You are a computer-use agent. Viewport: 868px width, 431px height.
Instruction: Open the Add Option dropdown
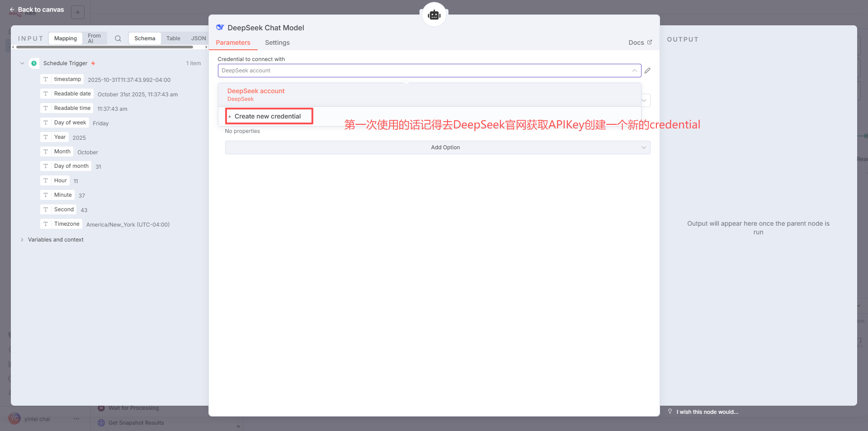(x=438, y=147)
